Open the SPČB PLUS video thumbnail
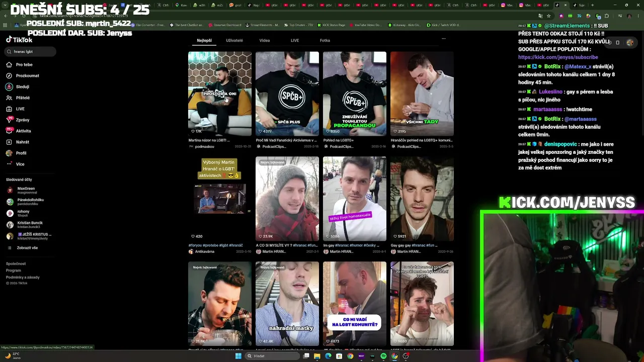This screenshot has height=362, width=644. (x=287, y=94)
